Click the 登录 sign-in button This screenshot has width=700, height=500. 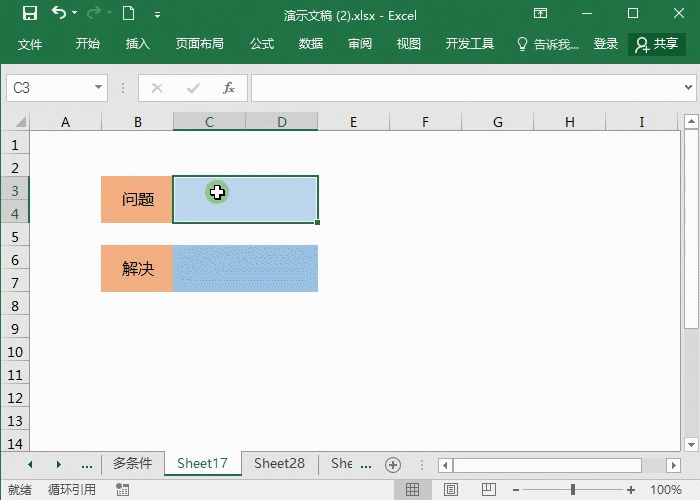[606, 44]
